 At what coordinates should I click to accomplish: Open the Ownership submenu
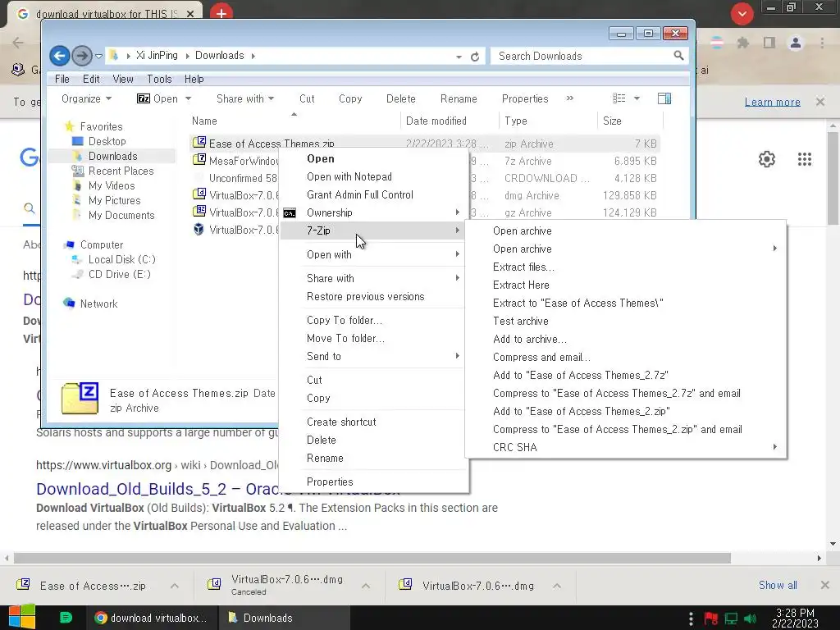point(373,212)
